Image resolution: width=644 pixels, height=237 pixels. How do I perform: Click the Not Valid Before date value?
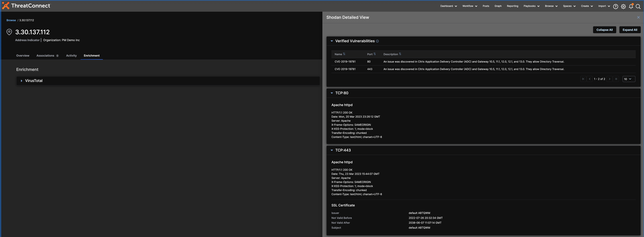[425, 218]
